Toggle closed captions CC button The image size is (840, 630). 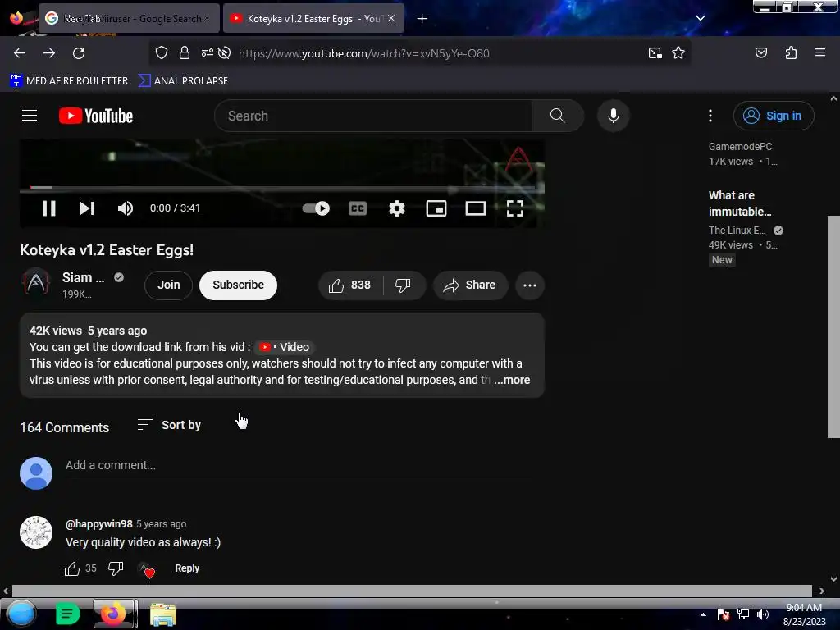[358, 208]
